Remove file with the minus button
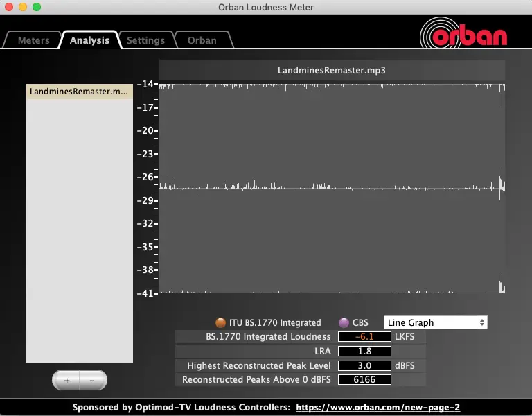Image resolution: width=532 pixels, height=416 pixels. [x=92, y=380]
